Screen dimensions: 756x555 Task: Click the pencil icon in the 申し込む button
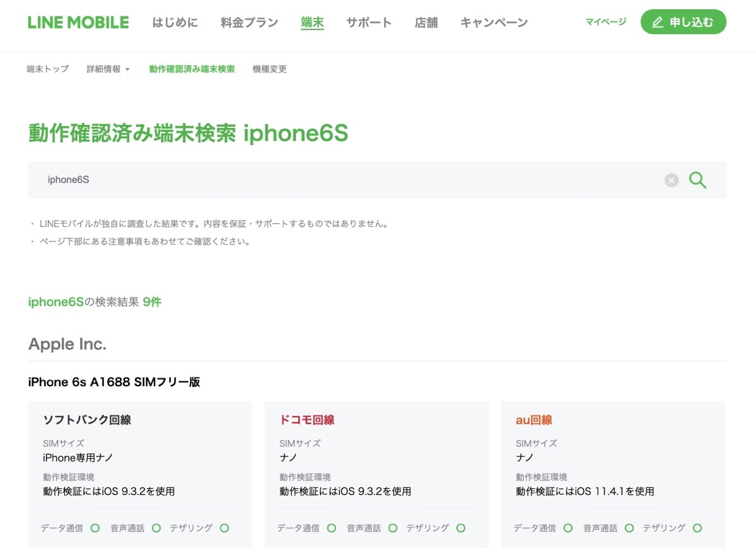click(658, 22)
